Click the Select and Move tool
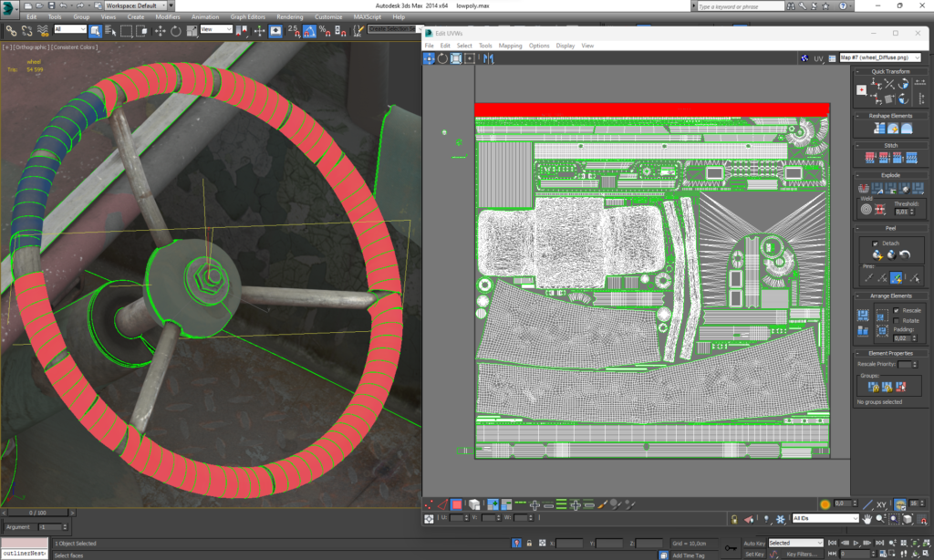 [x=161, y=30]
